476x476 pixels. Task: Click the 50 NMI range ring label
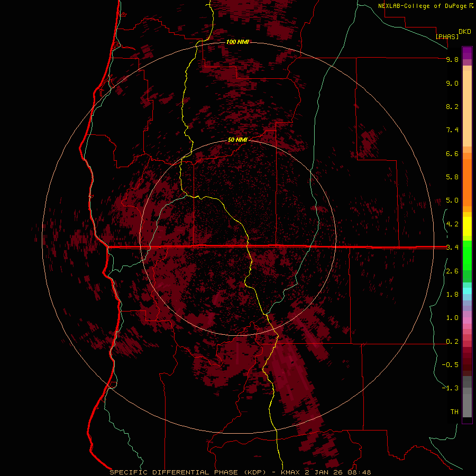coord(237,140)
